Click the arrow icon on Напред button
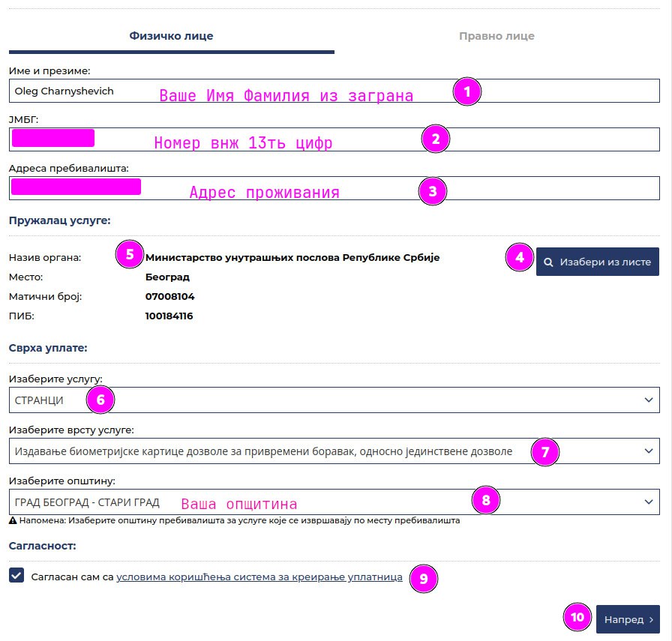Viewport: 672px width, 641px height. click(x=651, y=620)
